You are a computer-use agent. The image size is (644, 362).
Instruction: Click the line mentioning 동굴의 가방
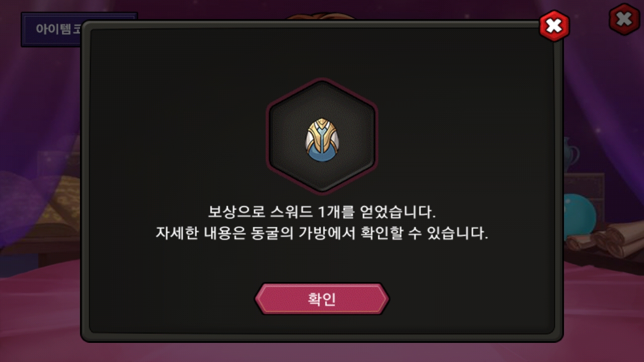pyautogui.click(x=322, y=234)
